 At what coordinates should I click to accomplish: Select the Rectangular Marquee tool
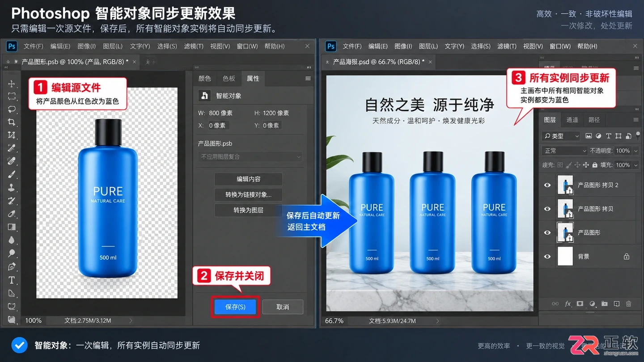click(12, 96)
